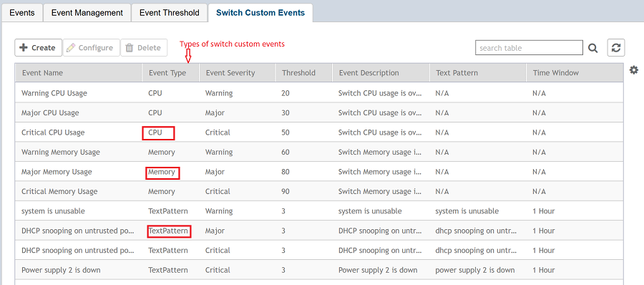
Task: Open the Event Threshold tab
Action: [170, 13]
